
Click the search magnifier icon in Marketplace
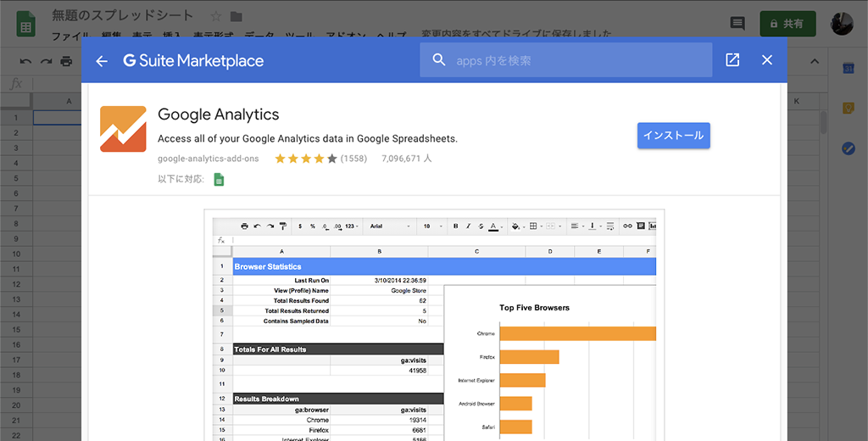[x=439, y=60]
